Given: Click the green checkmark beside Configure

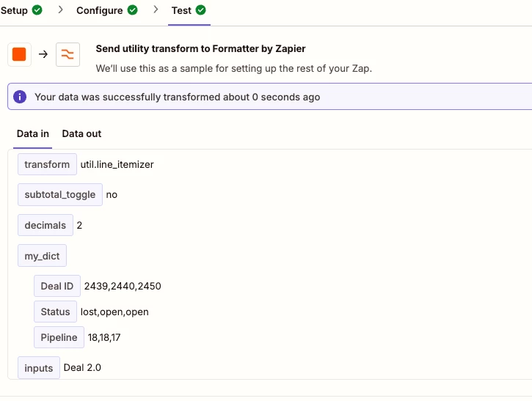Looking at the screenshot, I should point(132,10).
